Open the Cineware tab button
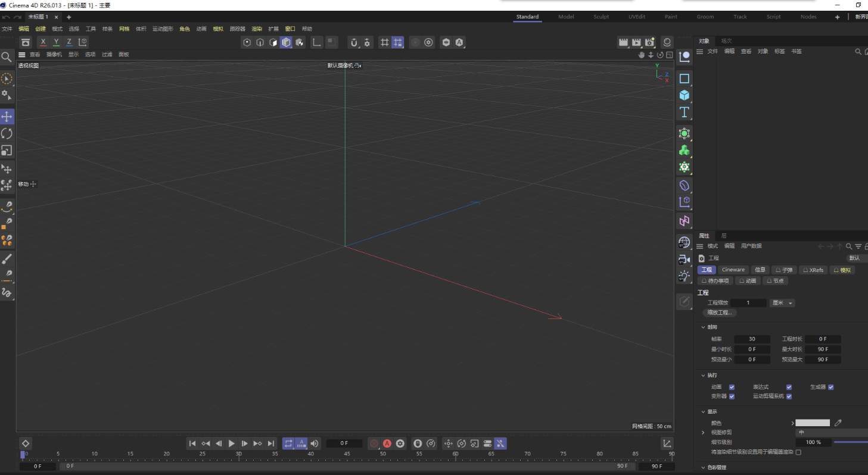The height and width of the screenshot is (475, 868). coord(733,270)
